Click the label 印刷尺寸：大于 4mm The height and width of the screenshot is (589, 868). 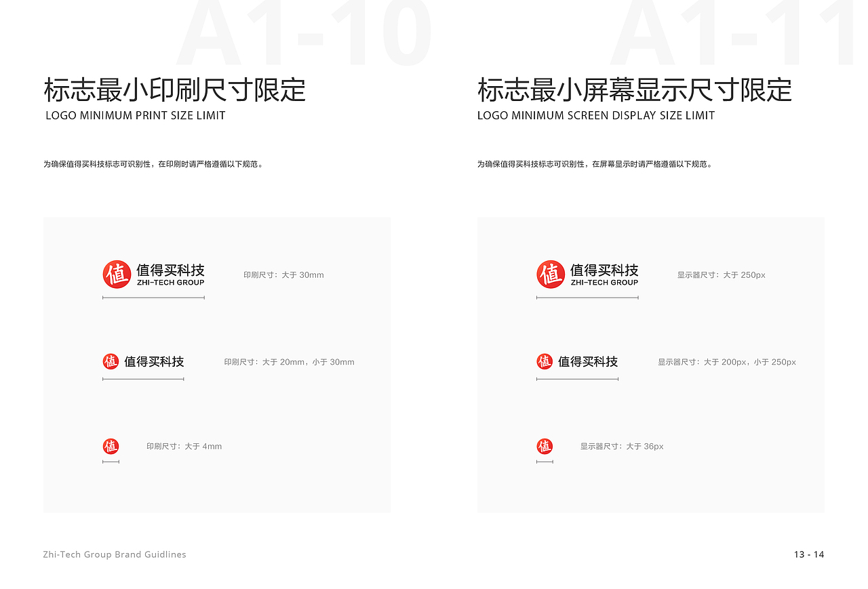point(184,447)
